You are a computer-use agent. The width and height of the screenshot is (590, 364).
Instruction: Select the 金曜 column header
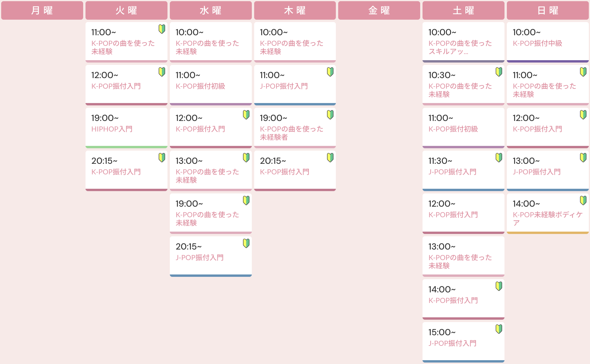379,11
